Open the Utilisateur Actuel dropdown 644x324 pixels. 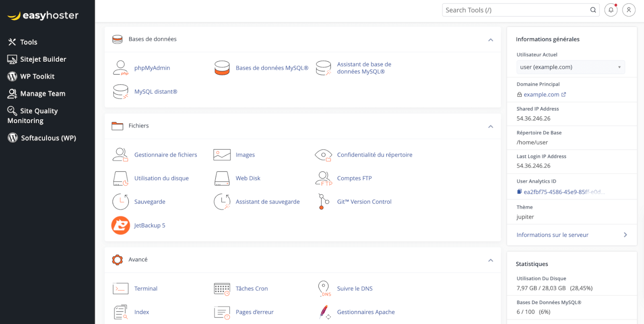point(571,67)
